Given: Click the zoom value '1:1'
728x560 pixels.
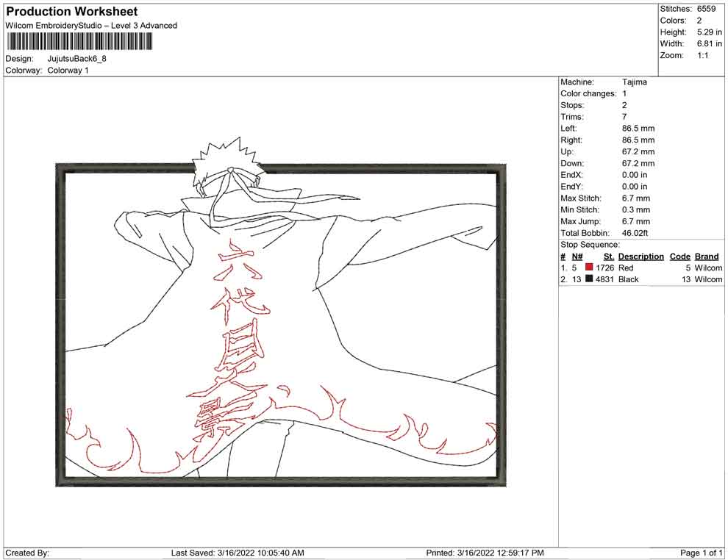Looking at the screenshot, I should 702,55.
